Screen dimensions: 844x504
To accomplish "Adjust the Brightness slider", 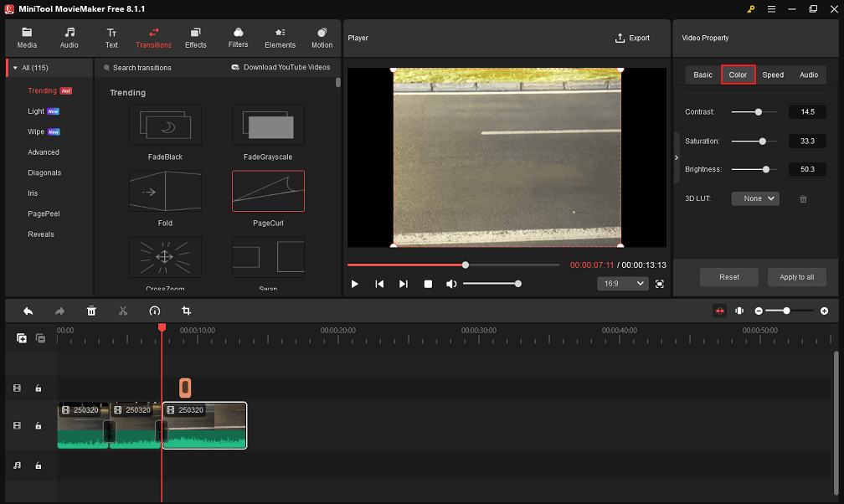I will coord(754,169).
